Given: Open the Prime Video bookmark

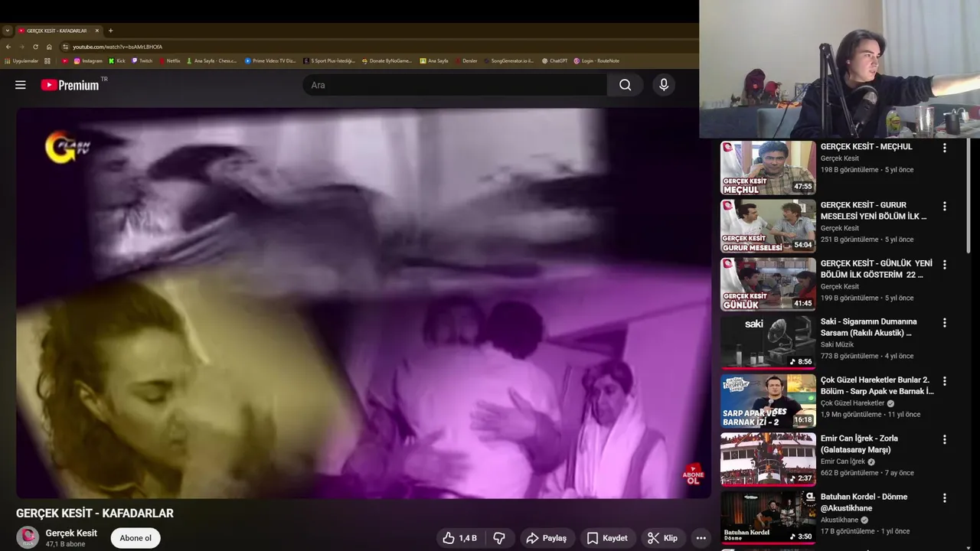Looking at the screenshot, I should [x=270, y=60].
